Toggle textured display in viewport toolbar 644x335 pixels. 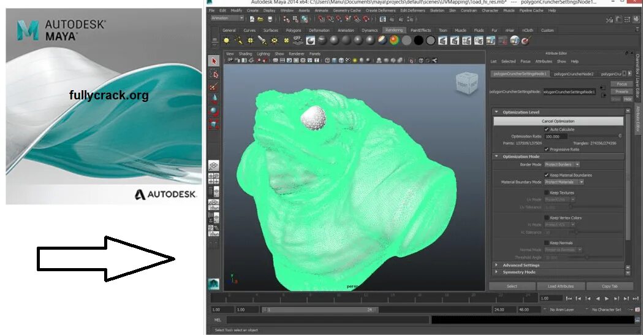point(348,60)
